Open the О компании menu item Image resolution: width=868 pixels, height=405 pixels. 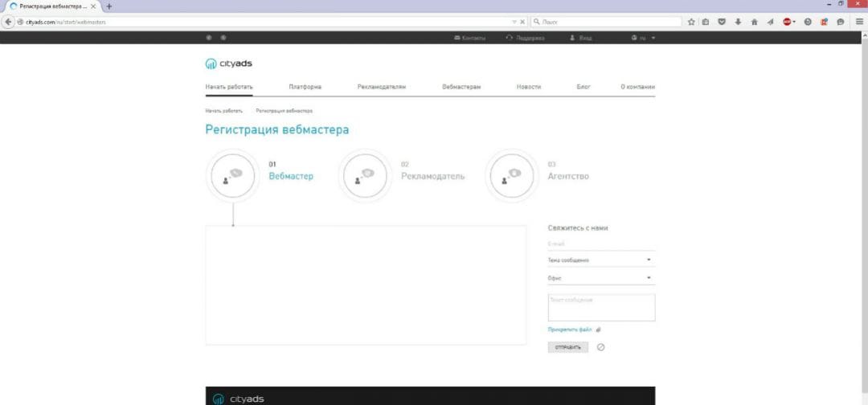(637, 87)
